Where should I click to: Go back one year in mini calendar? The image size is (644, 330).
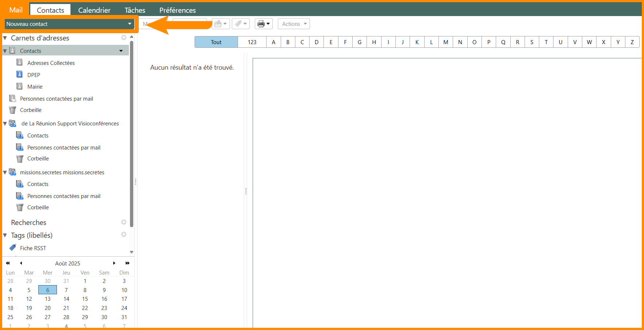tap(8, 263)
